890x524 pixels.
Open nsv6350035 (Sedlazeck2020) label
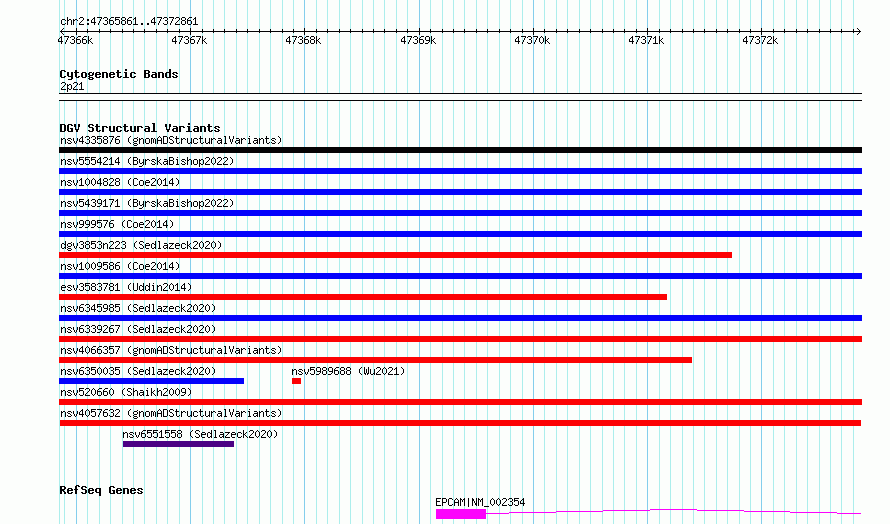point(138,371)
